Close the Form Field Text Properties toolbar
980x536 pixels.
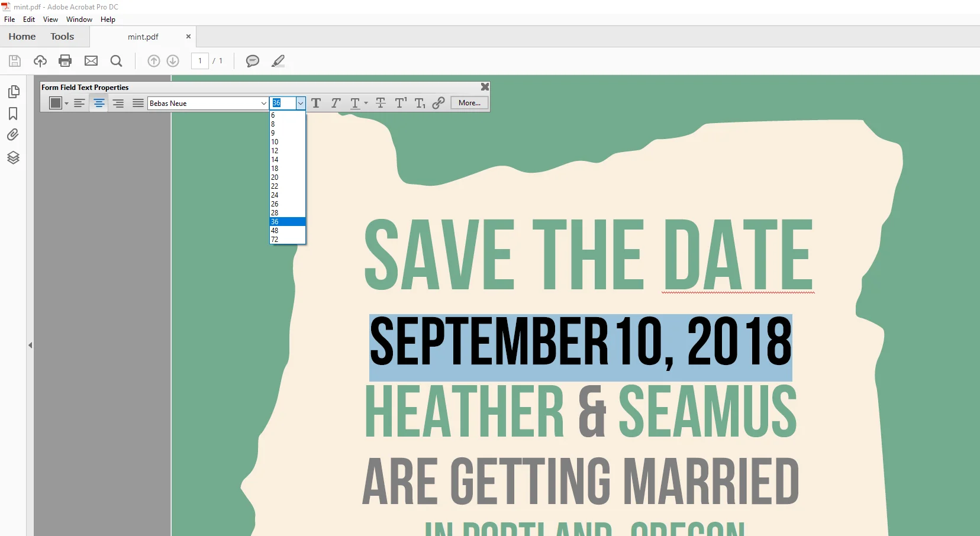click(485, 87)
